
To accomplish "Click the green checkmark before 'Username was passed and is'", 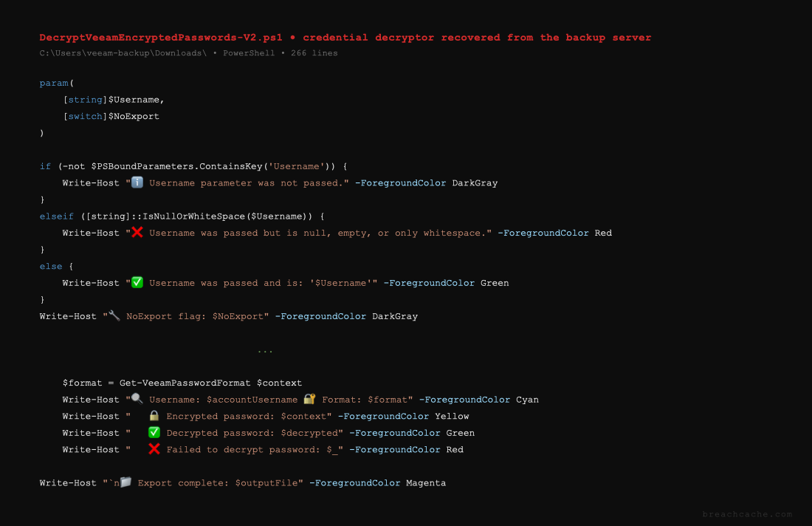I will point(137,282).
